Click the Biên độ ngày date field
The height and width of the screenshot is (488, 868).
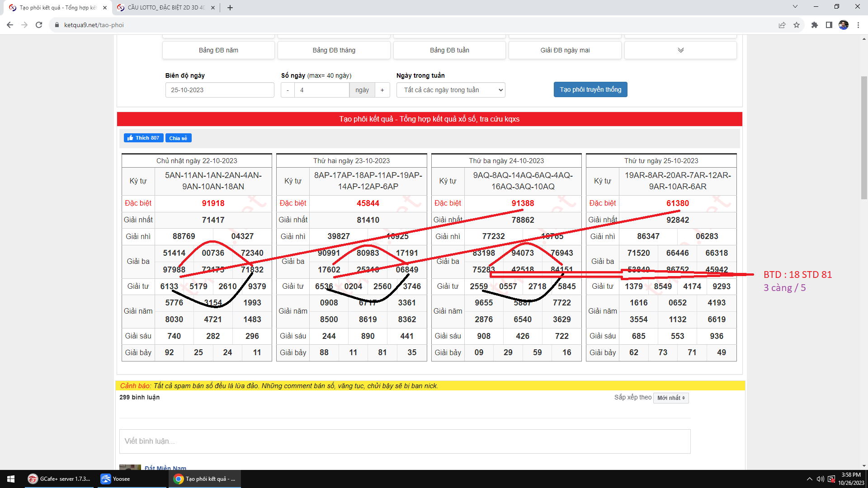(220, 90)
